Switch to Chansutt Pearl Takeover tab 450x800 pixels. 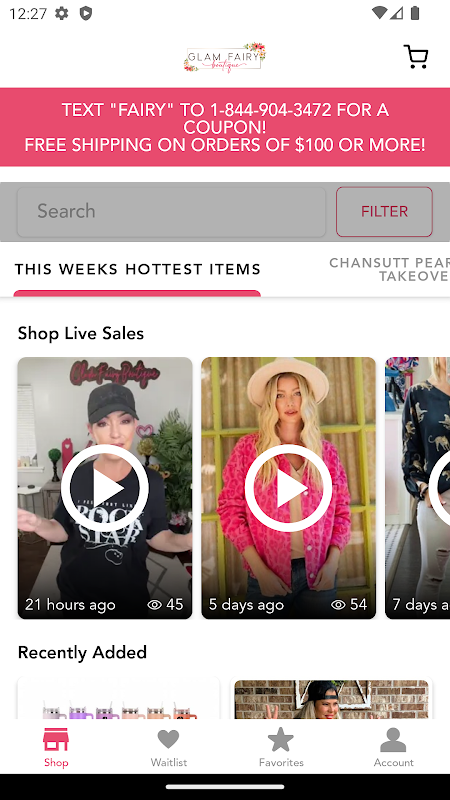click(x=389, y=269)
